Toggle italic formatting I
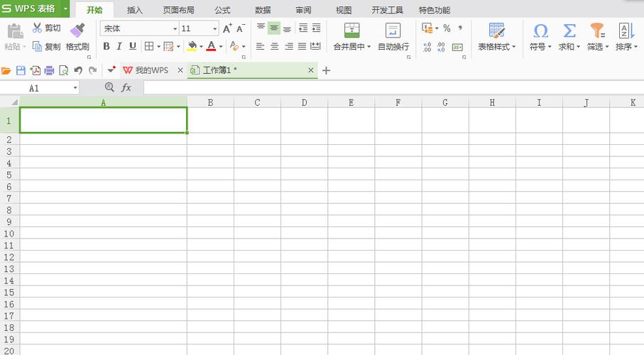 pyautogui.click(x=119, y=46)
